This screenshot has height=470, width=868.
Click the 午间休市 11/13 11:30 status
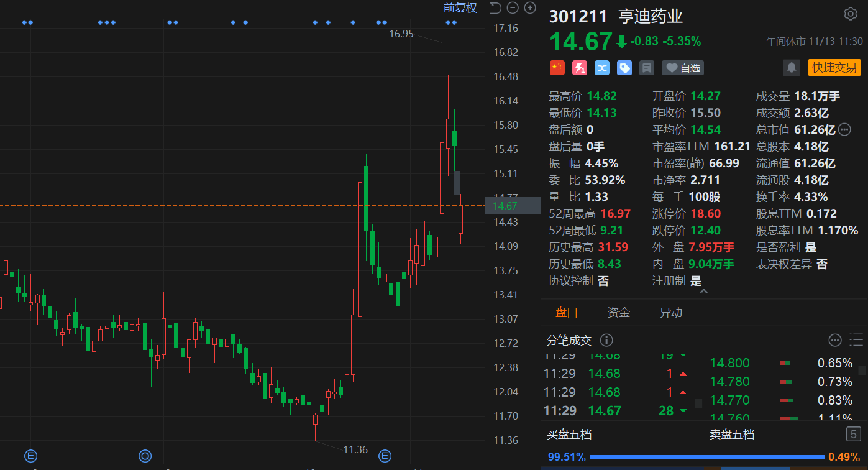[815, 42]
